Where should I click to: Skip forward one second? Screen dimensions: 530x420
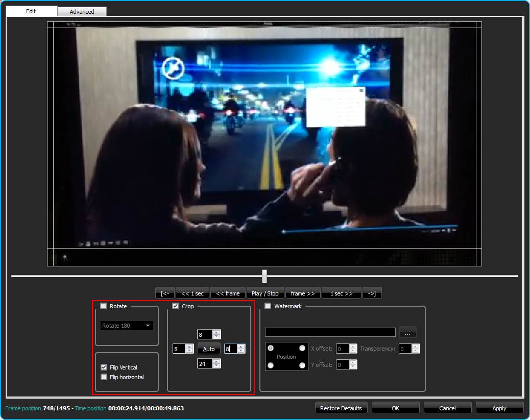coord(341,293)
